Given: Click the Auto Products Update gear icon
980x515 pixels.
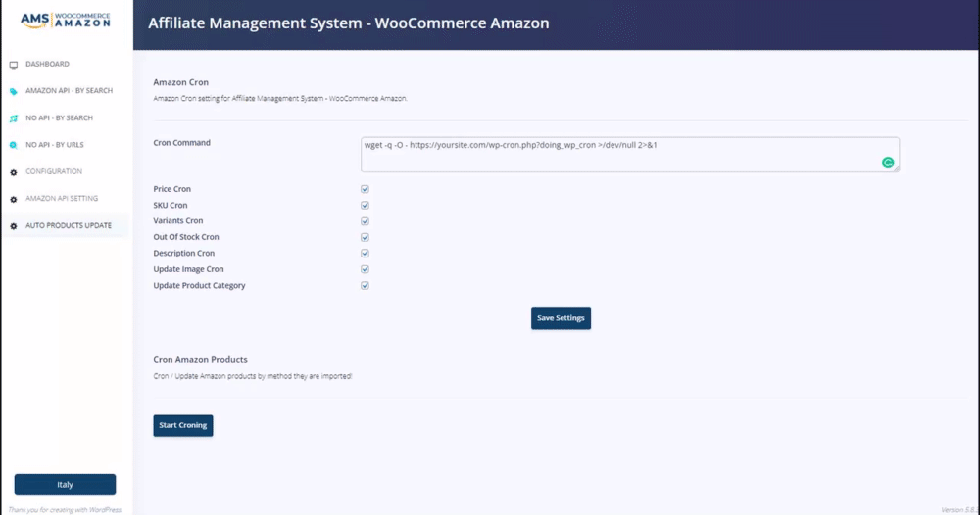Looking at the screenshot, I should (x=13, y=226).
